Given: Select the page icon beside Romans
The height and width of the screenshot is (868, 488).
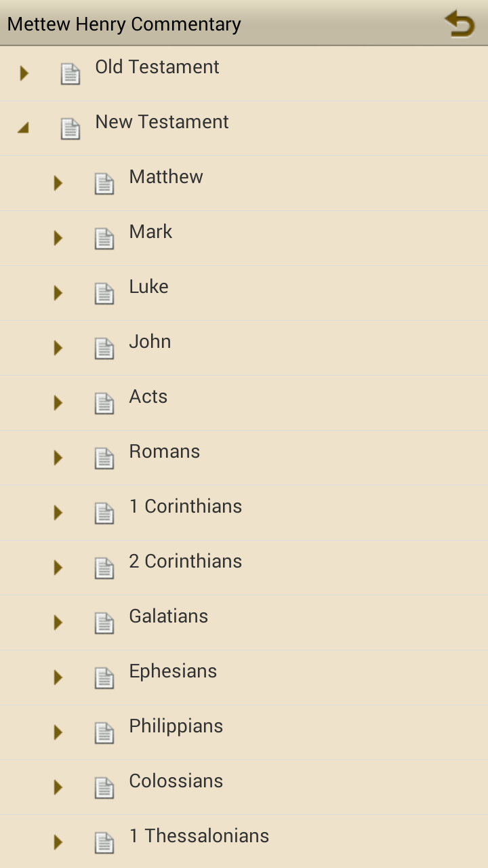Looking at the screenshot, I should pos(104,457).
